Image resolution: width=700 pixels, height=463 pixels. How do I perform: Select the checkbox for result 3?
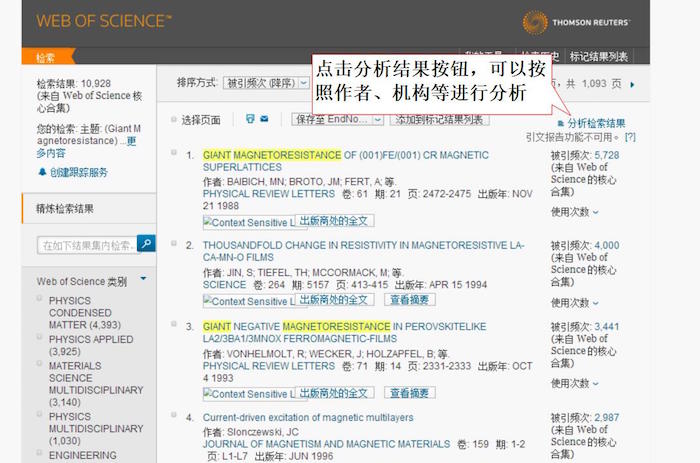[x=174, y=324]
